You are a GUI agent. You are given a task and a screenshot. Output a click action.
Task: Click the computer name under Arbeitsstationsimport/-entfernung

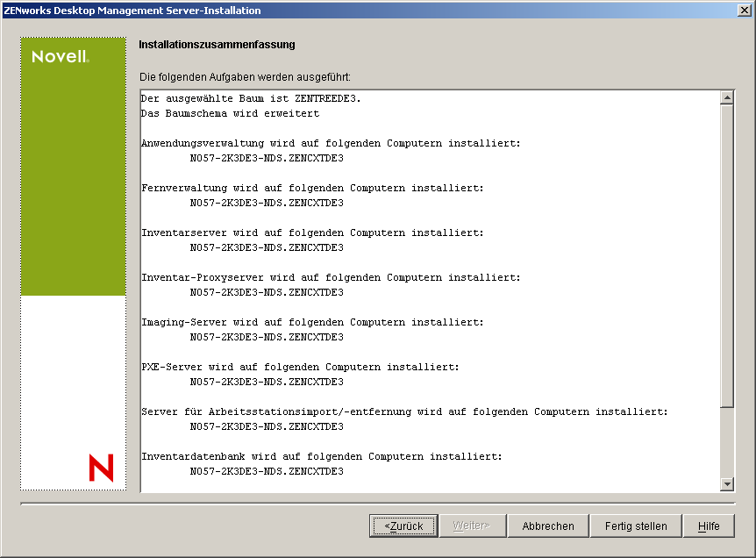(x=267, y=426)
